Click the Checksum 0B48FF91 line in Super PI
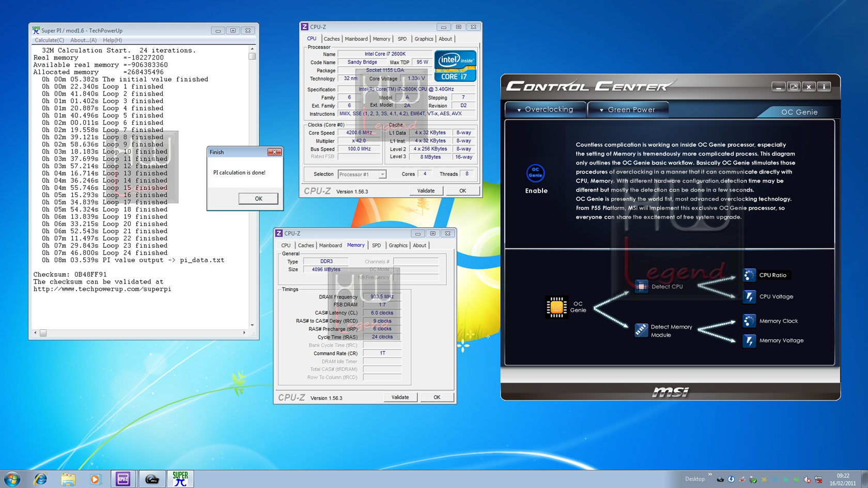868x488 pixels. (70, 274)
